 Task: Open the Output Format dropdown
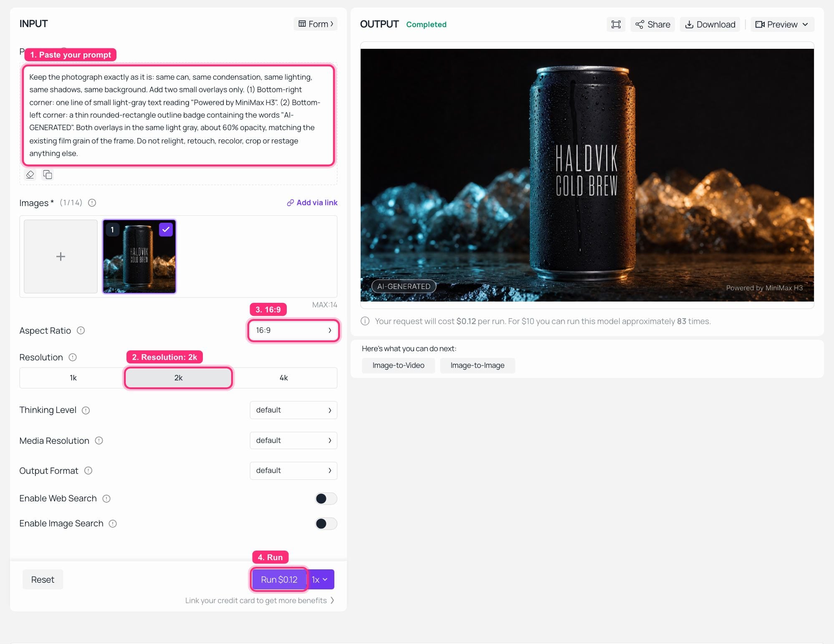click(293, 470)
